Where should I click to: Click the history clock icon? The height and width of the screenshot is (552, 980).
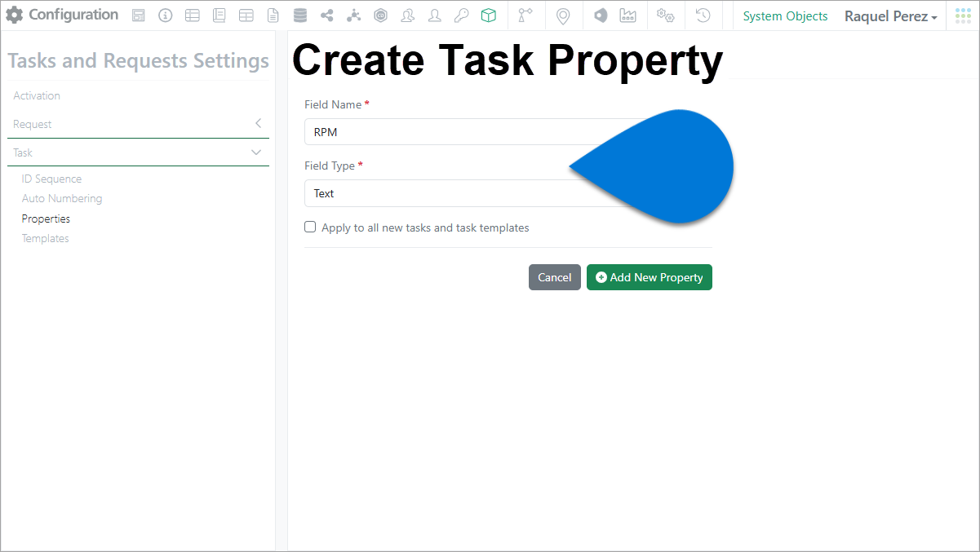tap(703, 15)
